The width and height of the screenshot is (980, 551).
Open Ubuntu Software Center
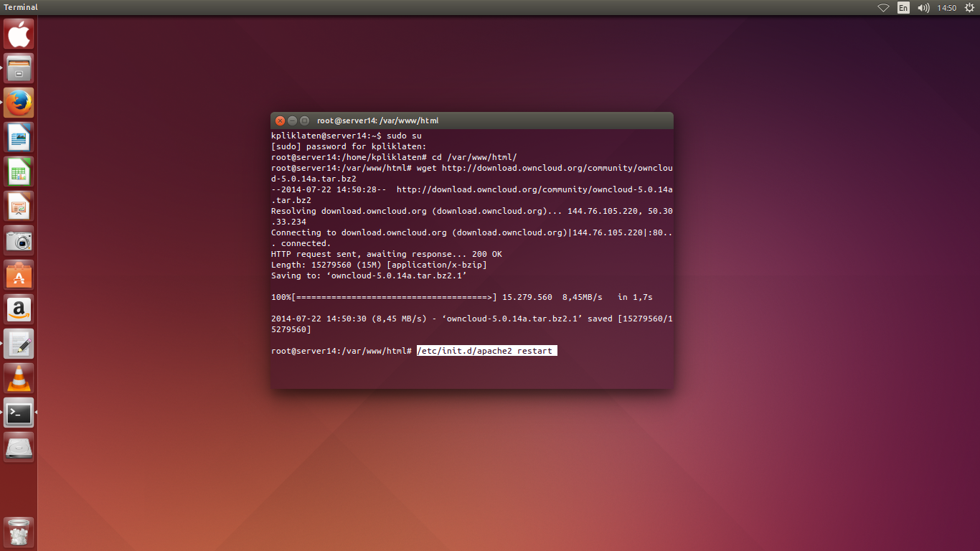[x=19, y=275]
